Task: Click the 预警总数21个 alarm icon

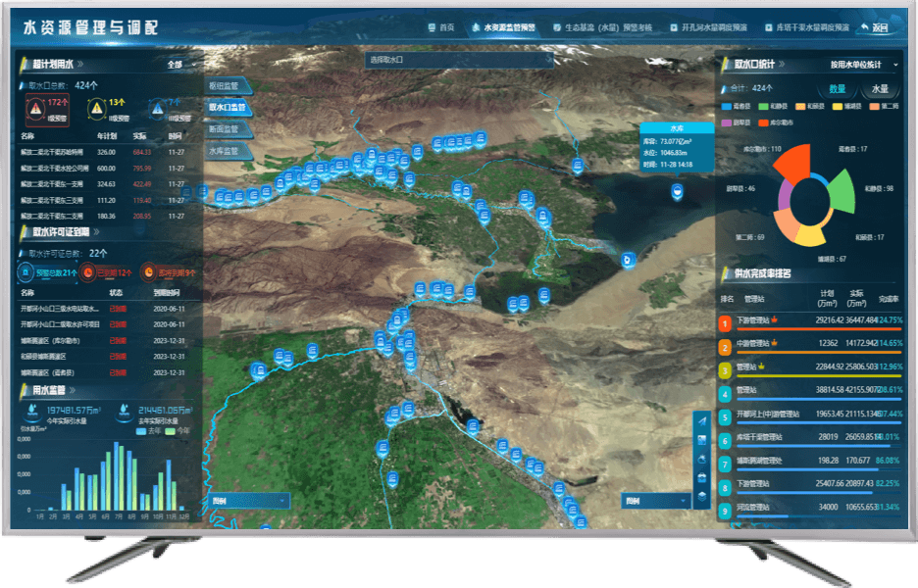Action: pyautogui.click(x=25, y=272)
